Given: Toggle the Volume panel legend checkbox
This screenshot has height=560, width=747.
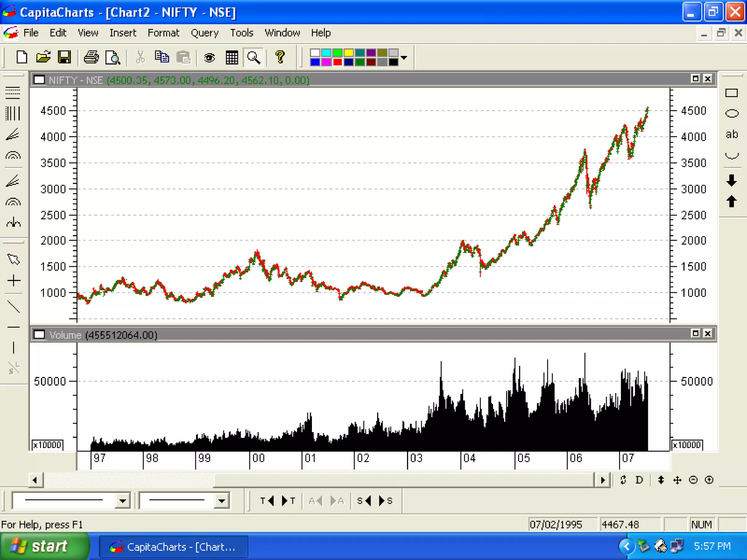Looking at the screenshot, I should click(x=39, y=334).
